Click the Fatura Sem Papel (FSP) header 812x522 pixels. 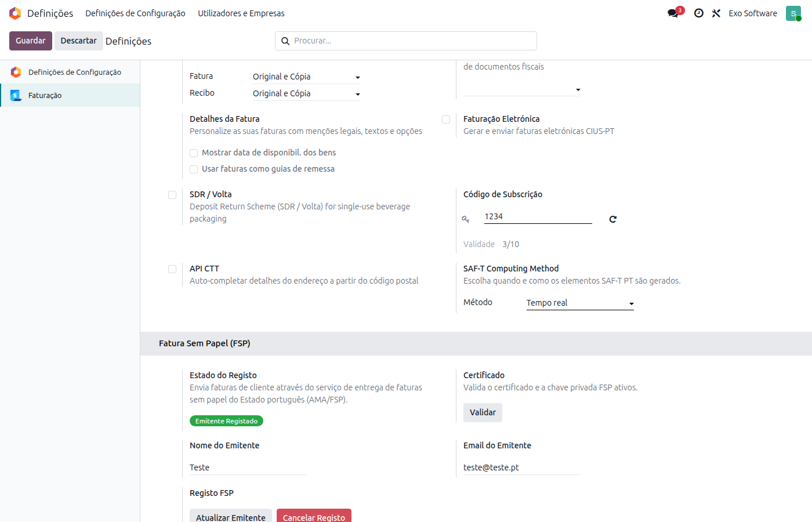pos(205,343)
